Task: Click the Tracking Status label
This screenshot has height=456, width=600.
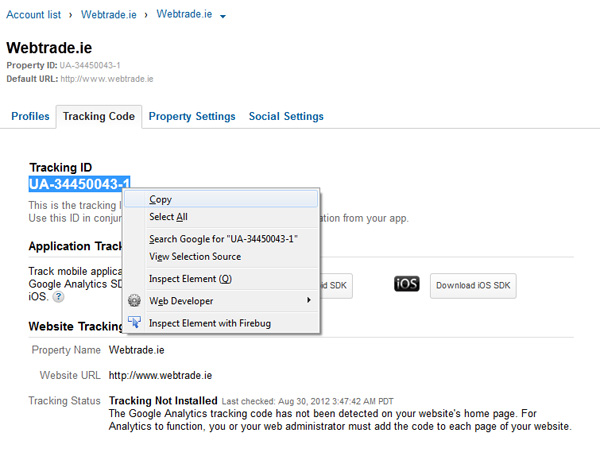Action: [64, 401]
